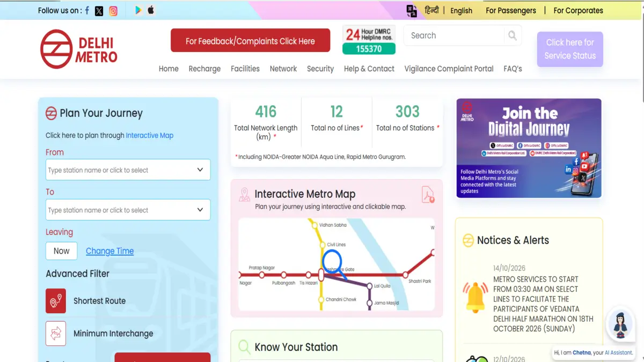Click the Notices & Alerts metro icon

pyautogui.click(x=469, y=240)
